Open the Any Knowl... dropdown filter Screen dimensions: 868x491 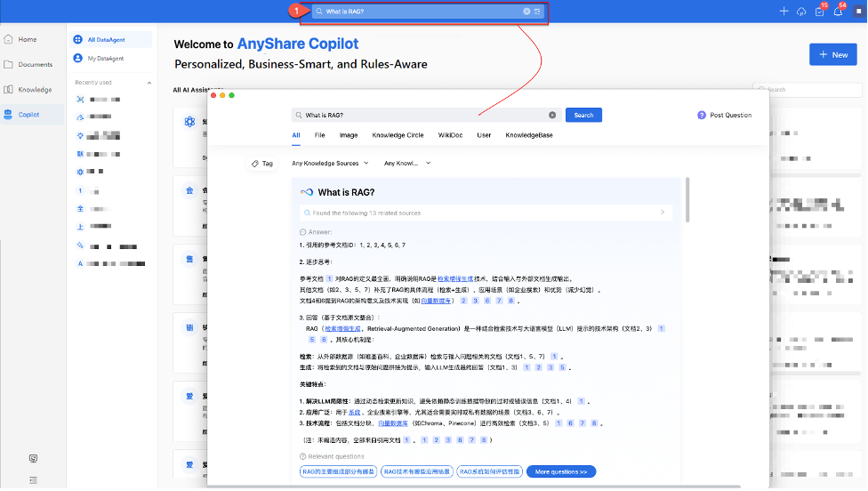click(x=407, y=164)
